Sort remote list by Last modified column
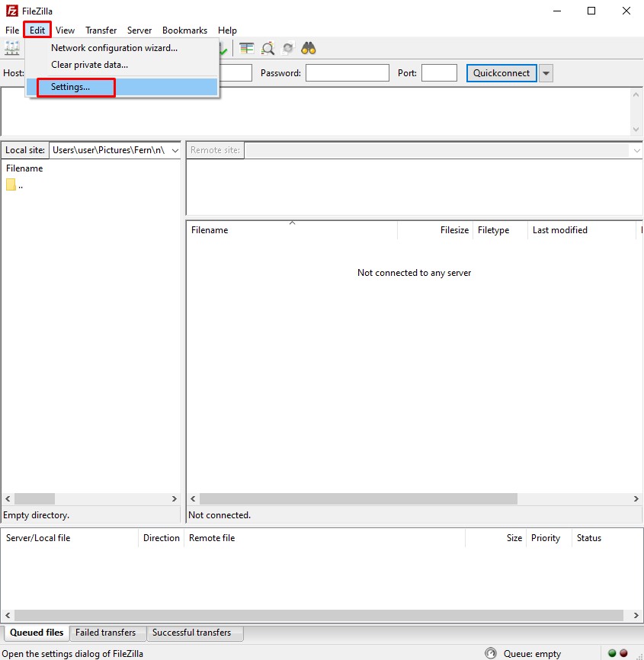Image resolution: width=644 pixels, height=660 pixels. tap(582, 230)
